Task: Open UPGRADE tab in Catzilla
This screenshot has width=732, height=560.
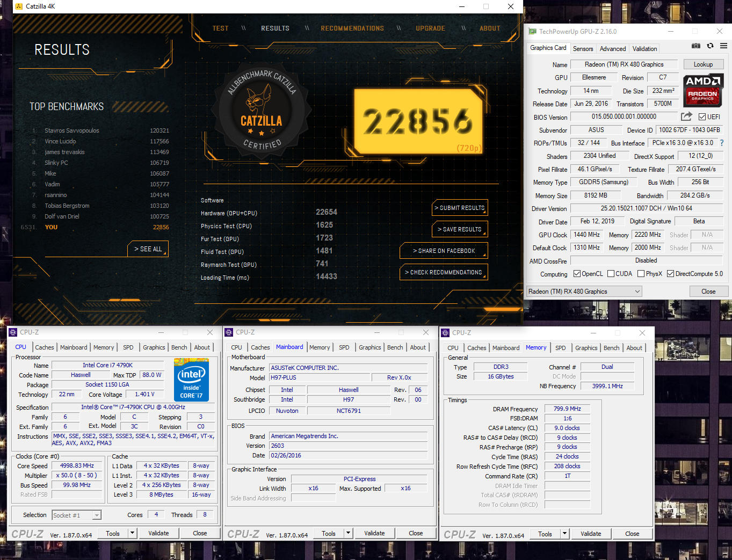Action: click(430, 28)
